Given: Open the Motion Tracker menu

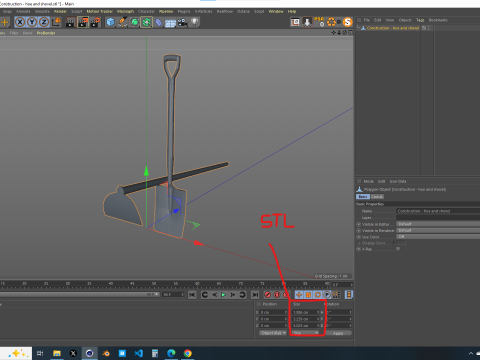Looking at the screenshot, I should [x=100, y=11].
